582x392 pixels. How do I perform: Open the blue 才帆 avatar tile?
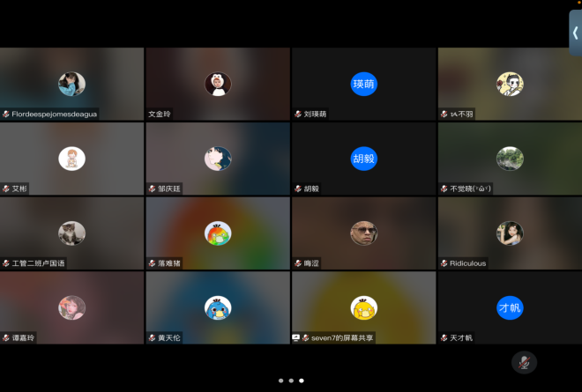pyautogui.click(x=510, y=307)
